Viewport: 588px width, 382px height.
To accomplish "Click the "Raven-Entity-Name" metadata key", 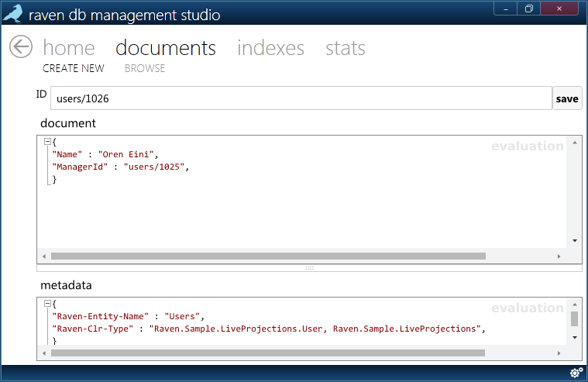I will click(x=101, y=316).
